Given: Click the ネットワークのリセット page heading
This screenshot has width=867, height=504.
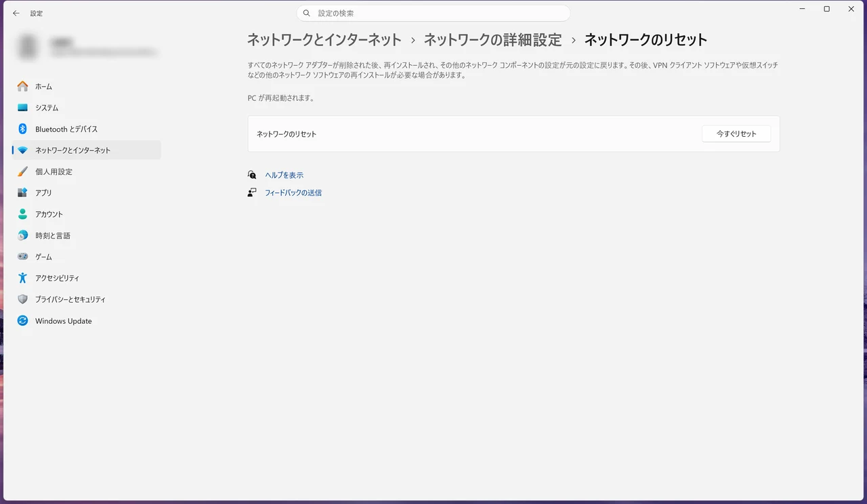Looking at the screenshot, I should (646, 40).
